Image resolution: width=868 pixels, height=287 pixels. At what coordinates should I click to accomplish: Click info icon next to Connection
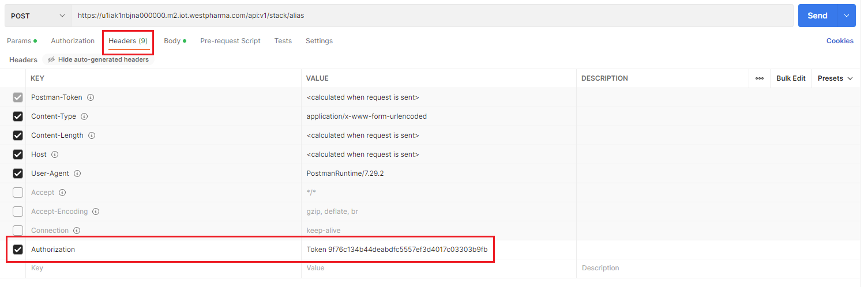coord(77,231)
